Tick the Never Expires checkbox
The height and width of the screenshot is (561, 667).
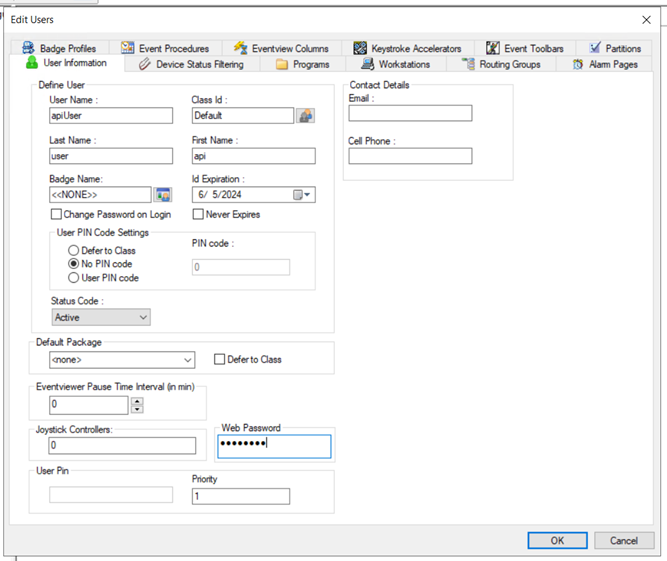tap(198, 214)
